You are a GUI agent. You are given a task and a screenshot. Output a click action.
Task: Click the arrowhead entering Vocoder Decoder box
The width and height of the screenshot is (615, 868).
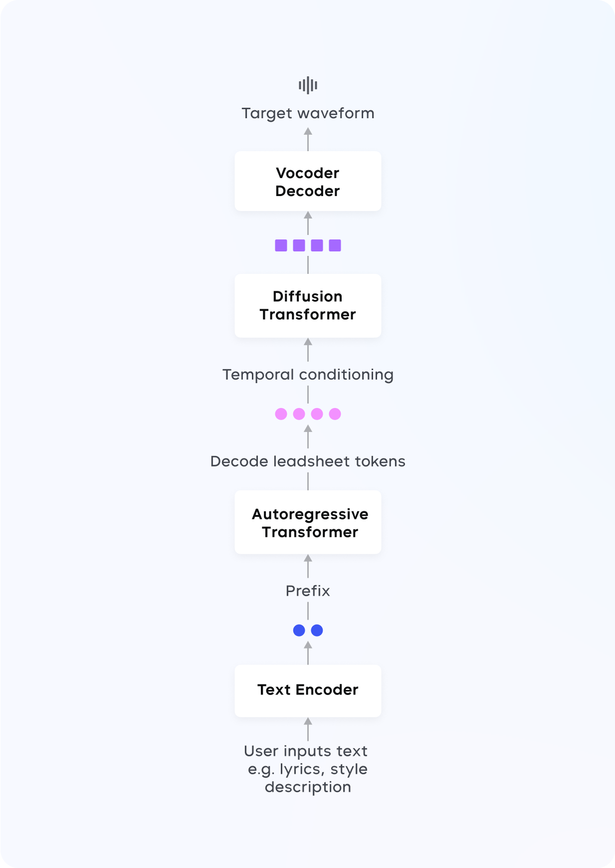308,215
